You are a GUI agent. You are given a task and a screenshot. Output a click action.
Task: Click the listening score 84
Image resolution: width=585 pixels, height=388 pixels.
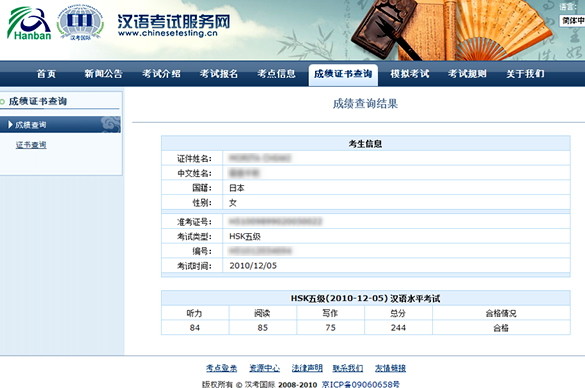(194, 328)
